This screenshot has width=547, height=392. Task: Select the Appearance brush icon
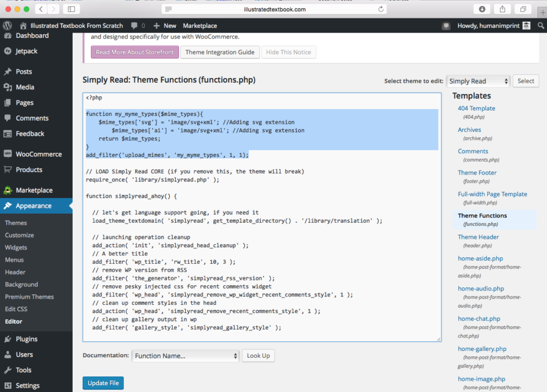click(x=8, y=206)
